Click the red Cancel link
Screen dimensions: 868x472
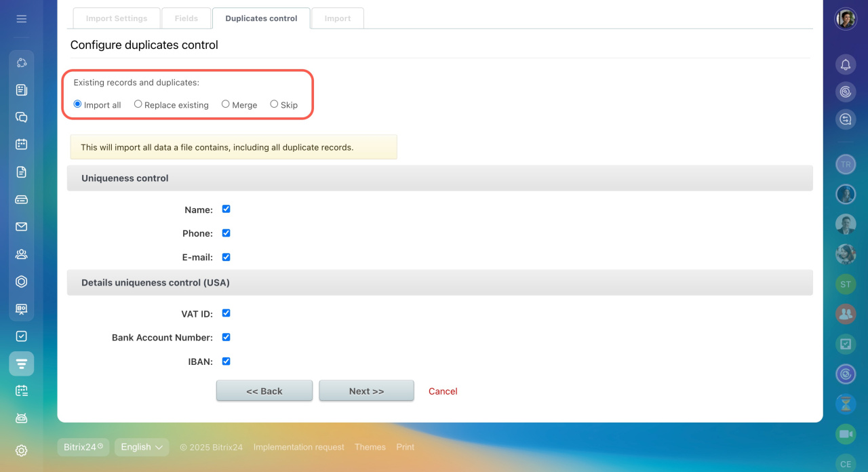[443, 391]
